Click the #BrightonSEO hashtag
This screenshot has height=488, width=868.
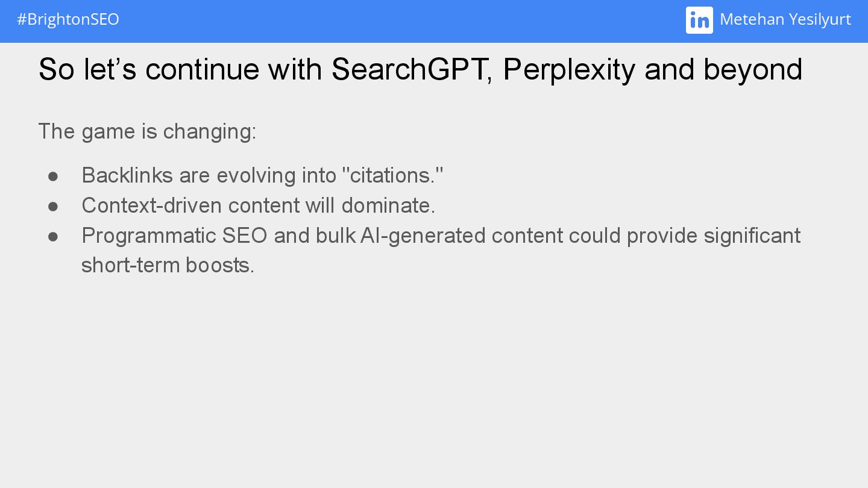coord(68,20)
